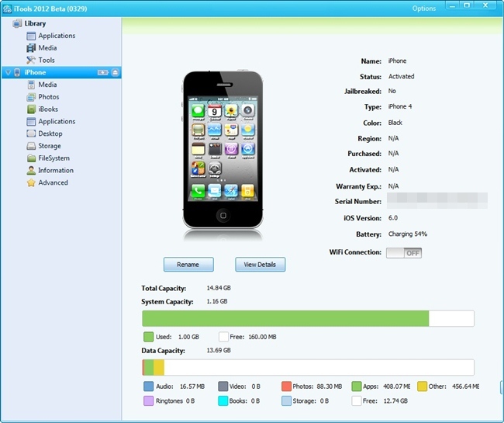The image size is (504, 423).
Task: Open Media under iPhone
Action: (47, 85)
